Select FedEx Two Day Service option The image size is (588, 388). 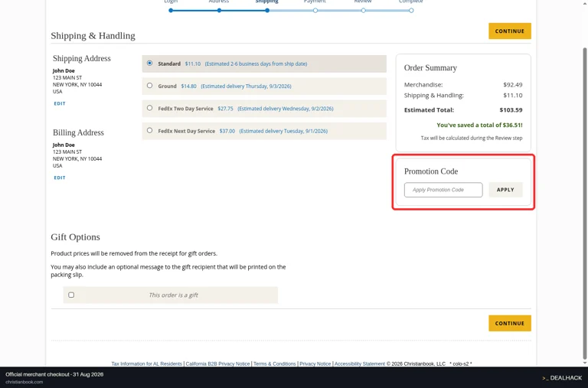click(149, 108)
